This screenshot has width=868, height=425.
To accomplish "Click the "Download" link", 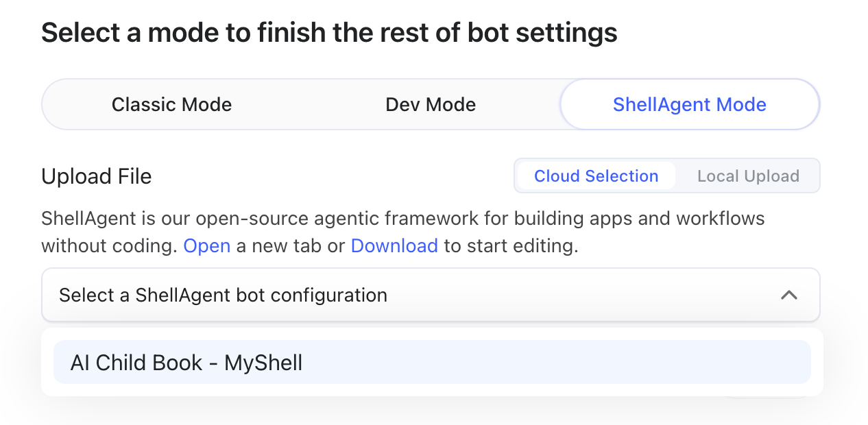I will [x=394, y=245].
